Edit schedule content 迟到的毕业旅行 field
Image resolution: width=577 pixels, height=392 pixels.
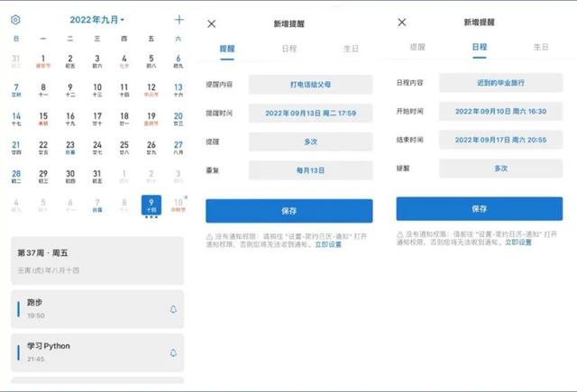(x=501, y=83)
